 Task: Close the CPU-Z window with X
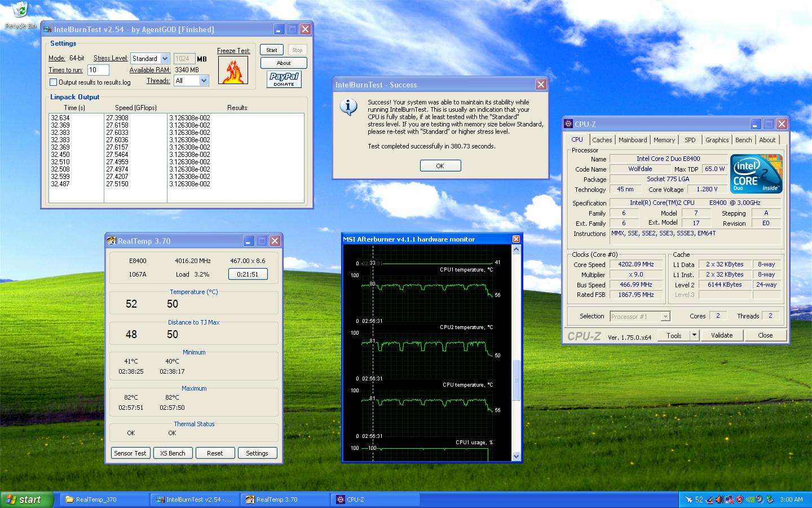pos(782,124)
